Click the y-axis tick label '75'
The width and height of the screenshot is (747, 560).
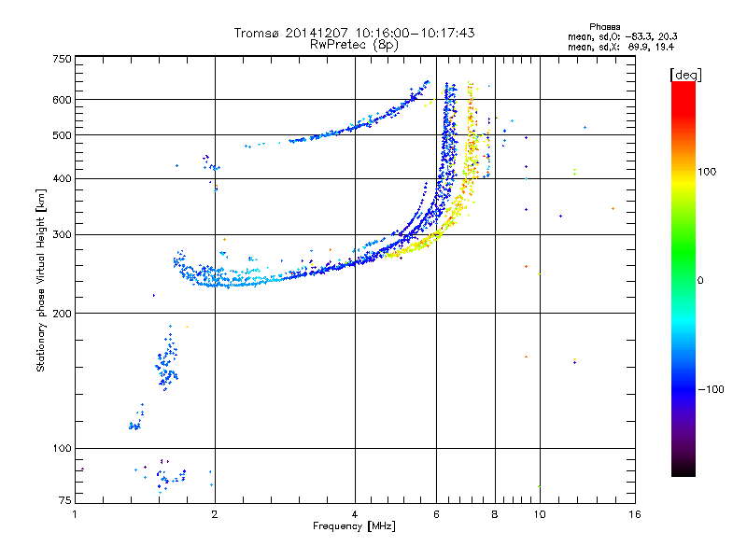(x=64, y=500)
